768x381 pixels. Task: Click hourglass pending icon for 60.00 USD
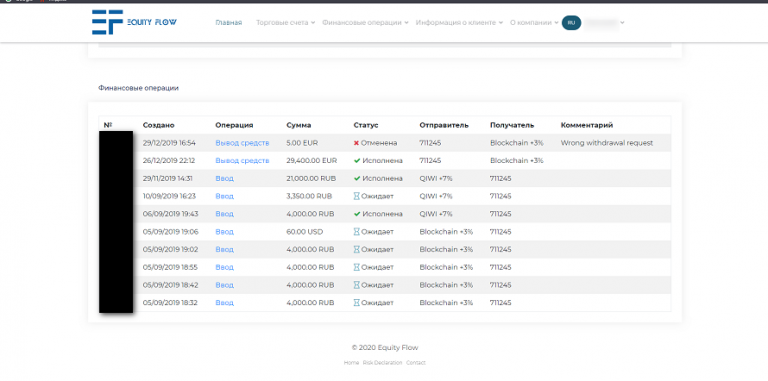point(357,232)
